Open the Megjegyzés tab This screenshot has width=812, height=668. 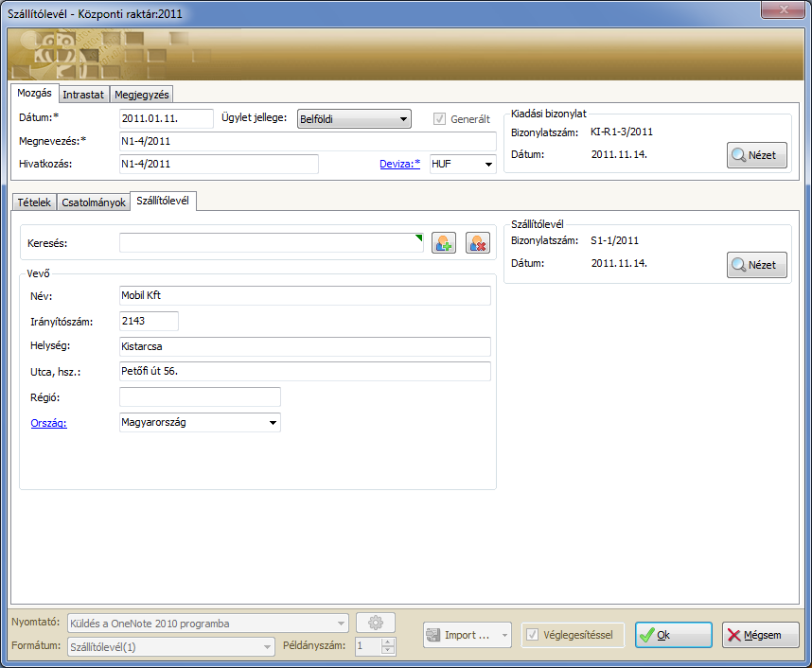point(142,95)
